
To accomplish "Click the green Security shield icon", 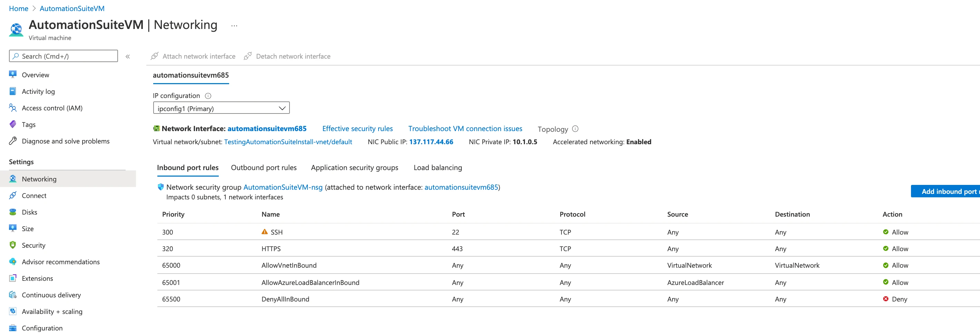I will coord(12,245).
